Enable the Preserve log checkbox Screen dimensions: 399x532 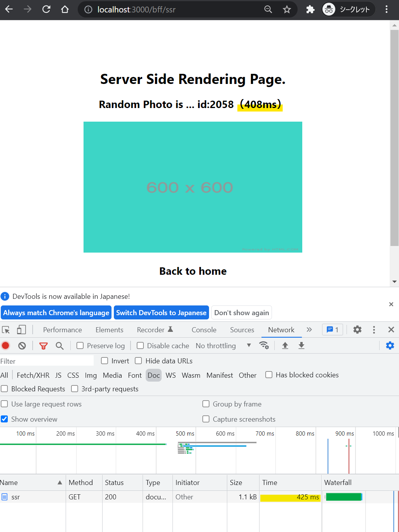pyautogui.click(x=80, y=345)
